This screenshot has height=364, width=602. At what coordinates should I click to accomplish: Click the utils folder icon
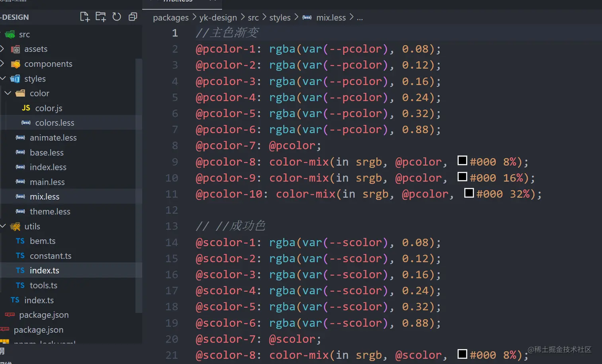[15, 226]
